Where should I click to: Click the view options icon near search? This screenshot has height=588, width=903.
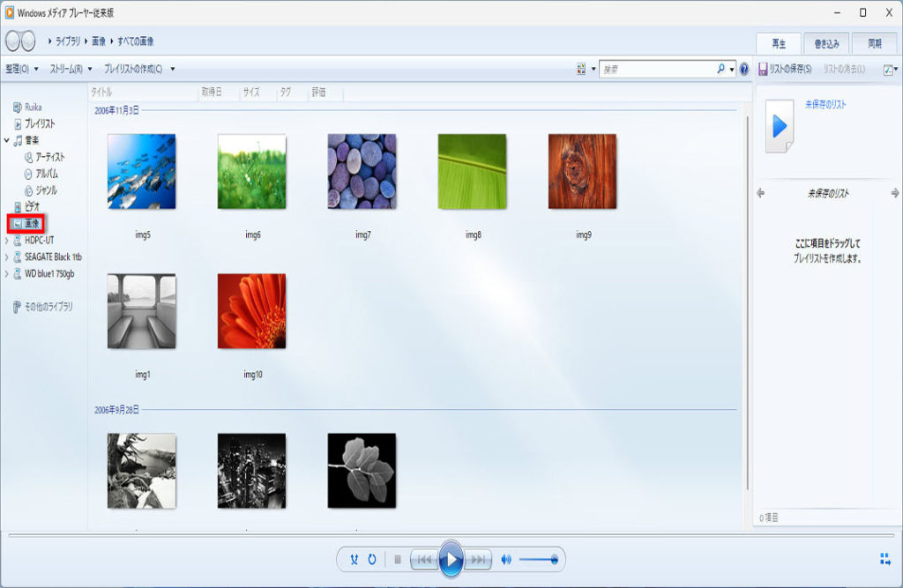click(x=581, y=69)
